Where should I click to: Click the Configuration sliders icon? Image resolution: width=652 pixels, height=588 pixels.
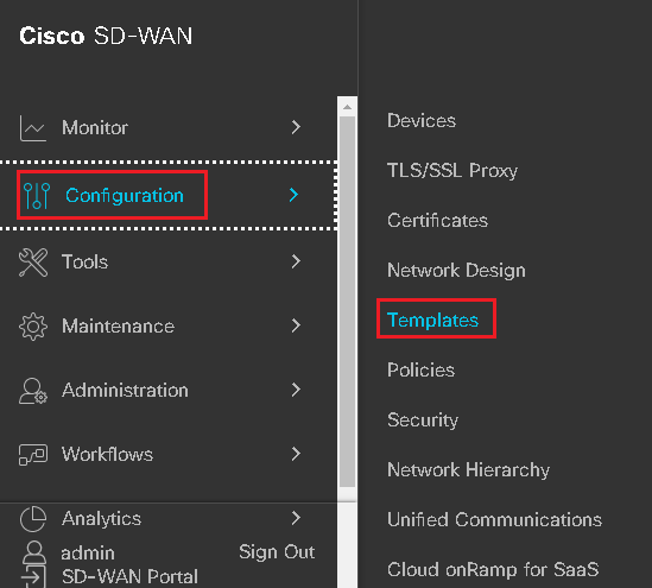point(37,195)
